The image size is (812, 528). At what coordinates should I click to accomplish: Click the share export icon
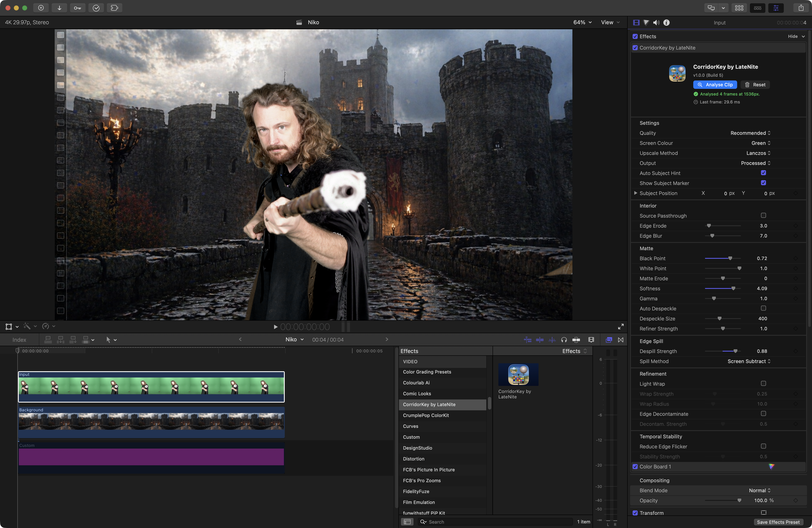point(801,8)
